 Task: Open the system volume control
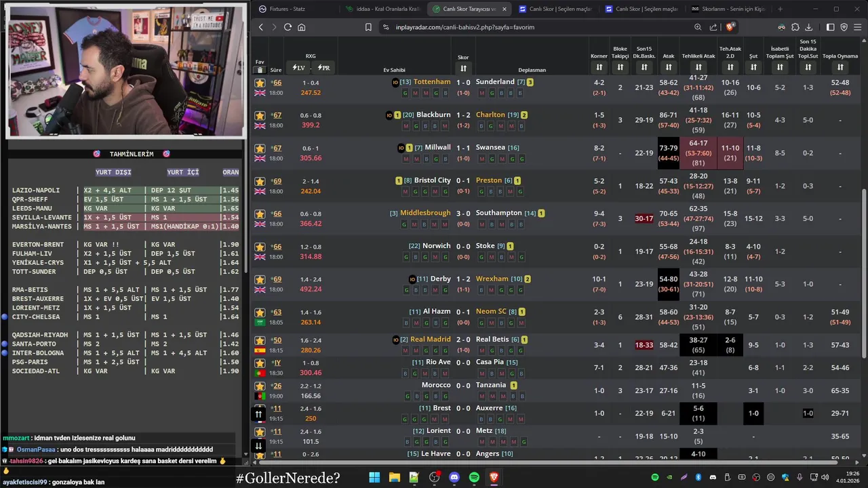[825, 477]
